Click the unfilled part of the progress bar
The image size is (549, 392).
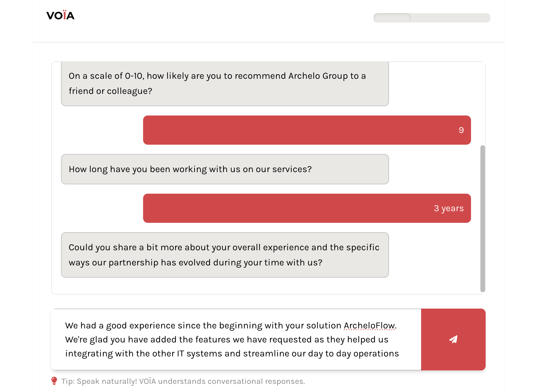pos(450,18)
